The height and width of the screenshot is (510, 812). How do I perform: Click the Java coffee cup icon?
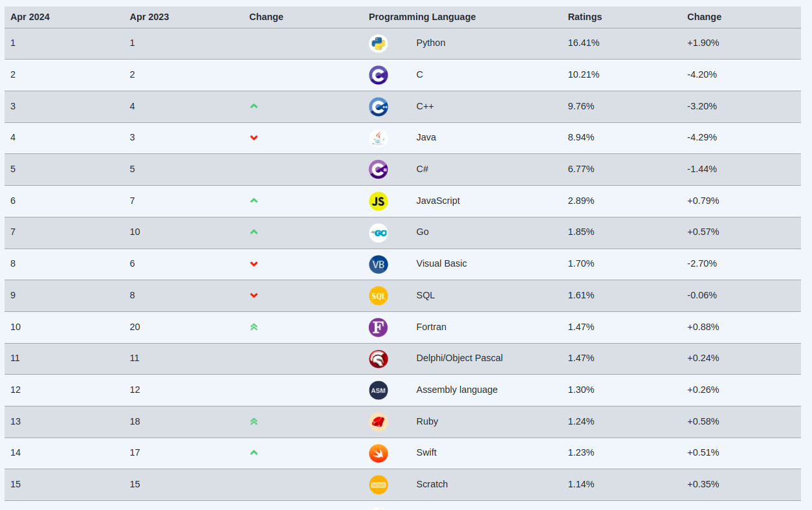click(379, 138)
